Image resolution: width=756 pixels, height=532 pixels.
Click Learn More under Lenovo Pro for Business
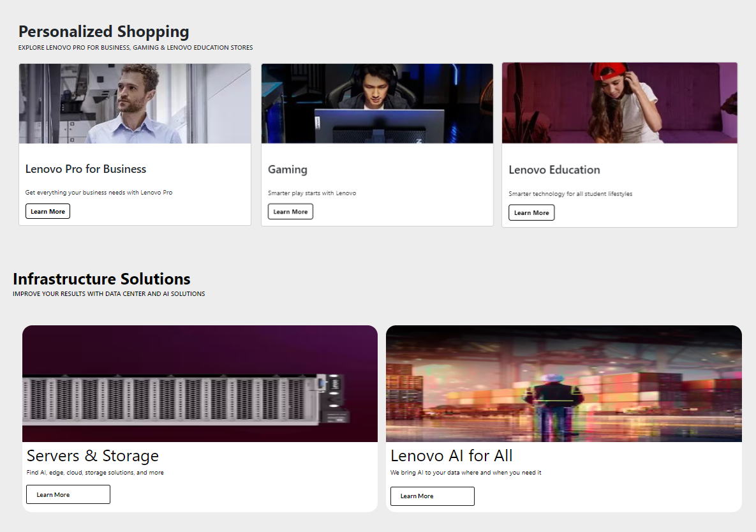pos(48,211)
